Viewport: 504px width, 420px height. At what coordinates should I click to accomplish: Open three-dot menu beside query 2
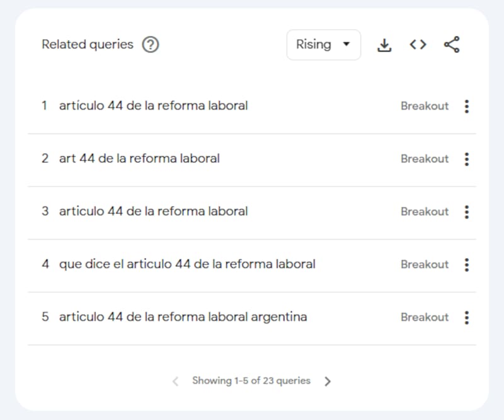[x=467, y=159]
